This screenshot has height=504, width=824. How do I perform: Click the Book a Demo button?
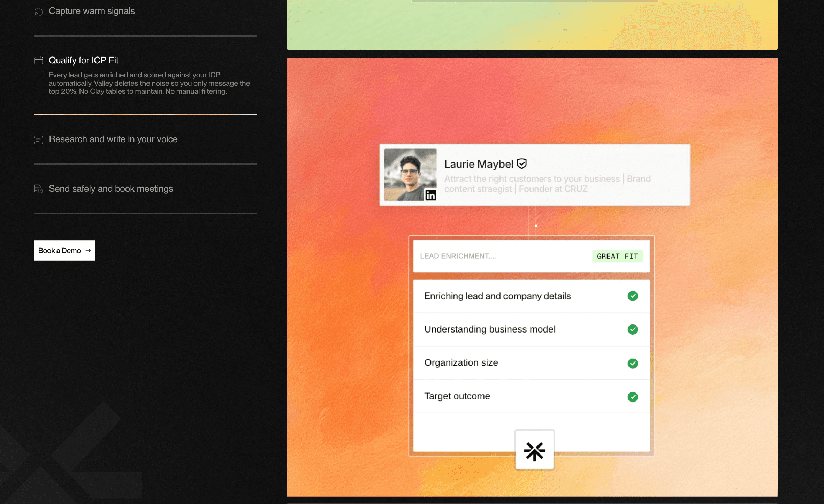click(x=64, y=251)
